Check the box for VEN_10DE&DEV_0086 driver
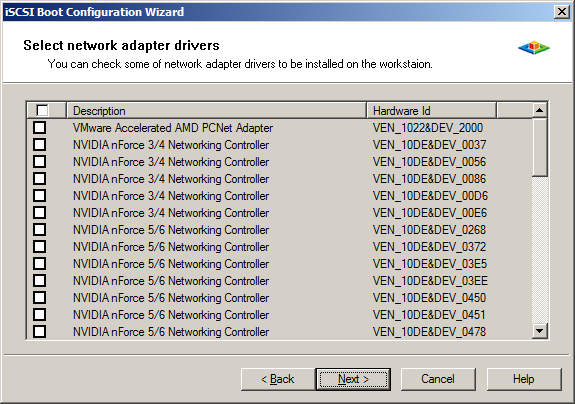This screenshot has width=575, height=404. pyautogui.click(x=40, y=179)
